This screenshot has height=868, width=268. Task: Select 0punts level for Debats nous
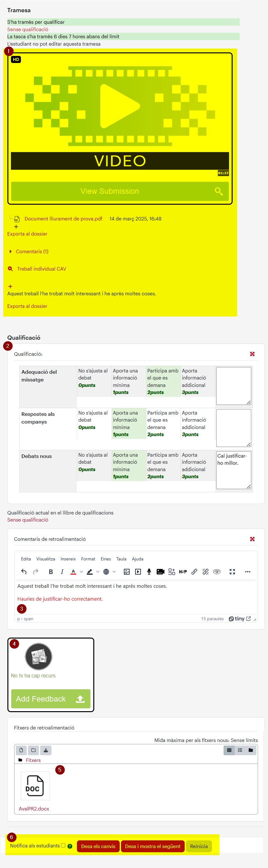click(x=94, y=466)
